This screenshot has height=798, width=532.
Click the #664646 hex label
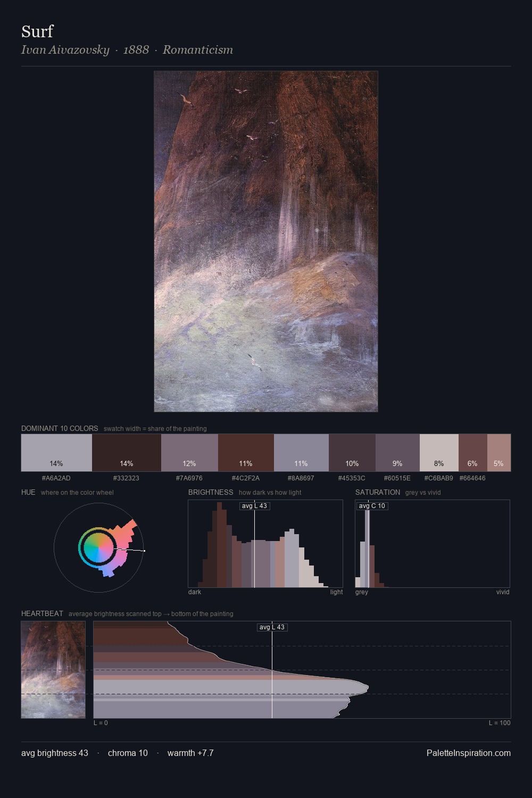(x=472, y=478)
